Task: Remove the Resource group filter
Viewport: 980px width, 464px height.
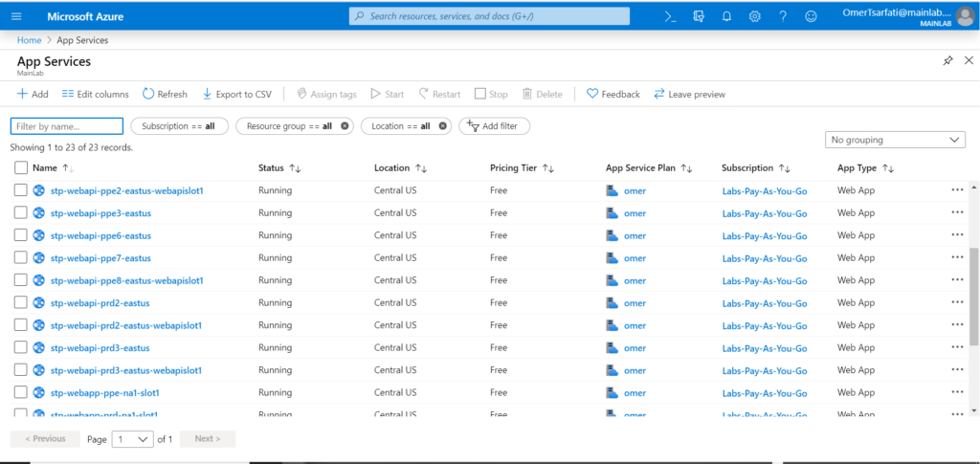Action: click(x=345, y=126)
